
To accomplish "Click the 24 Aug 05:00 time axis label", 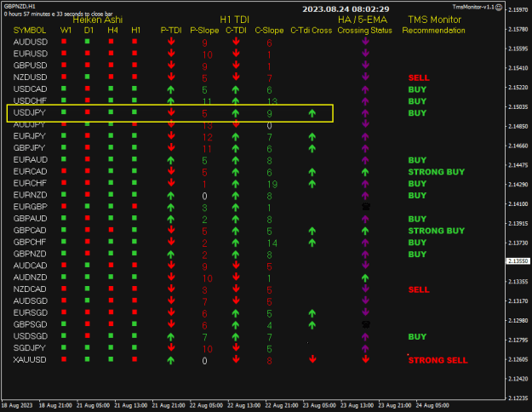I will (x=432, y=405).
